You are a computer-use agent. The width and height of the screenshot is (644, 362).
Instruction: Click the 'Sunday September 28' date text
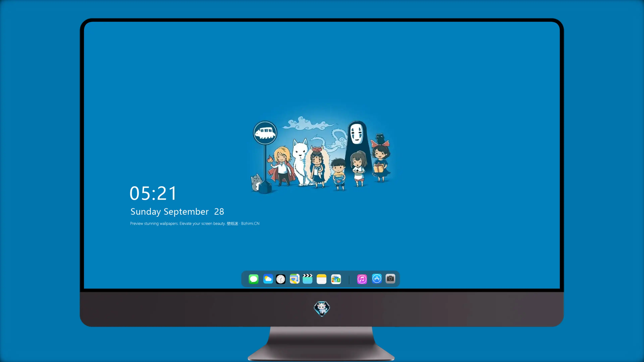pyautogui.click(x=177, y=212)
